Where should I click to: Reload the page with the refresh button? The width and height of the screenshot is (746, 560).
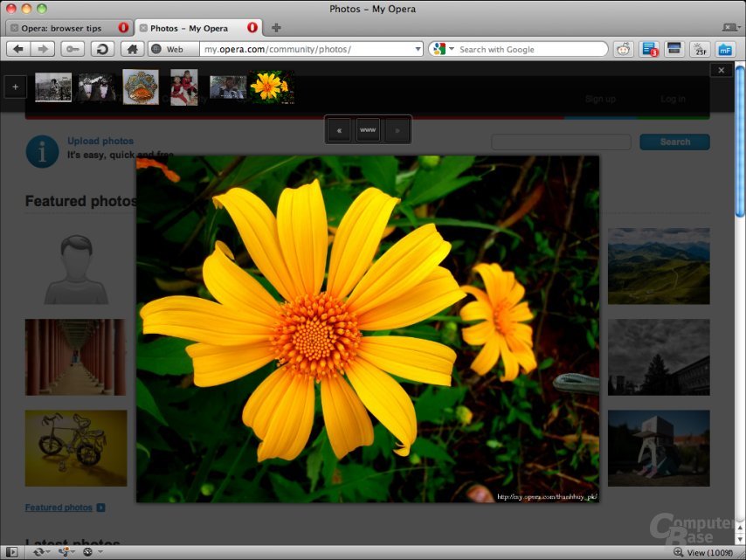102,49
